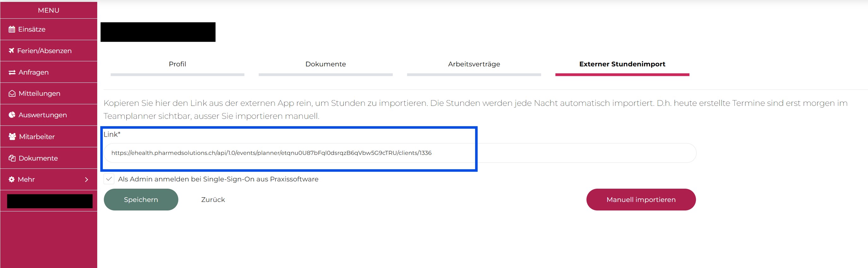Click into the Link input field
Screen dimensions: 868x268
pos(400,153)
